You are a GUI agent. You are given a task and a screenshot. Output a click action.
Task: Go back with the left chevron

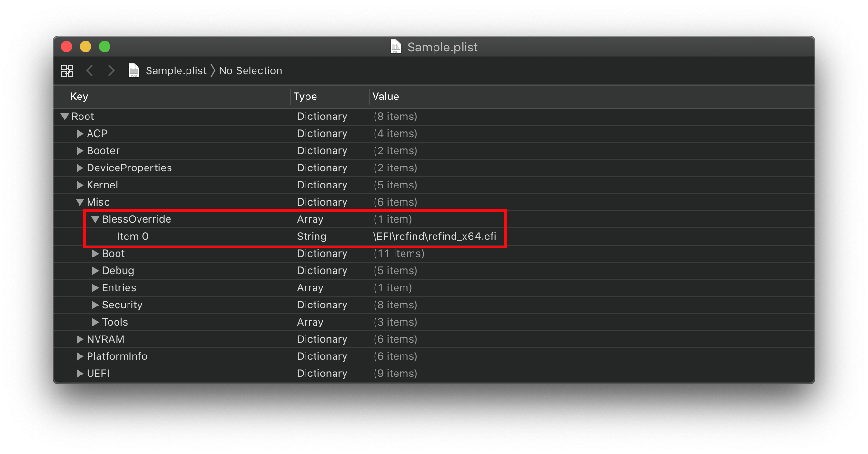coord(89,71)
